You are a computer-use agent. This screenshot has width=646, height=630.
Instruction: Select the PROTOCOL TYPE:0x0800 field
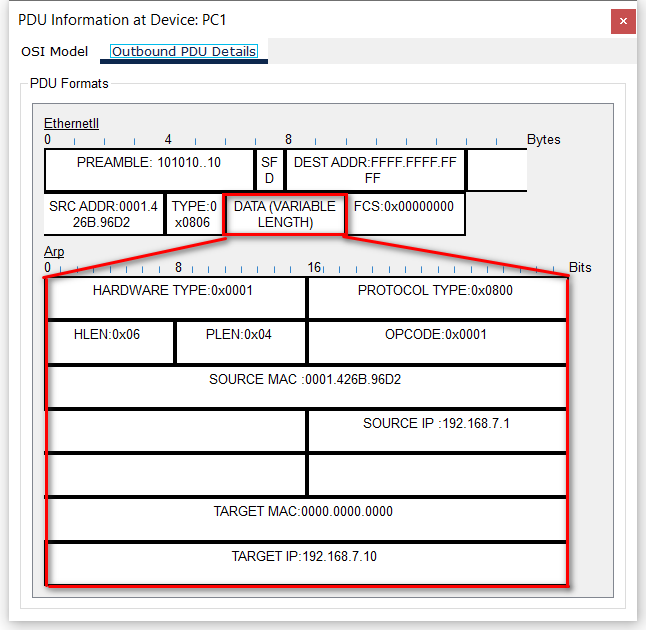[437, 298]
